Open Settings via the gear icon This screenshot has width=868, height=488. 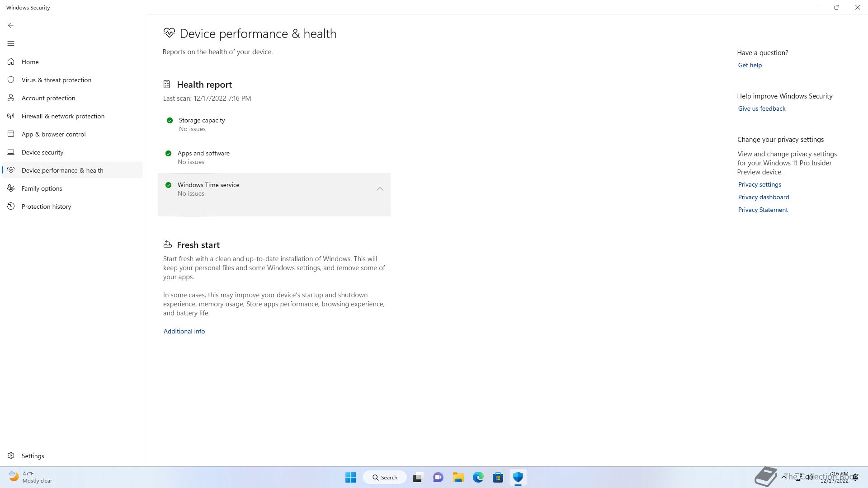pos(11,456)
